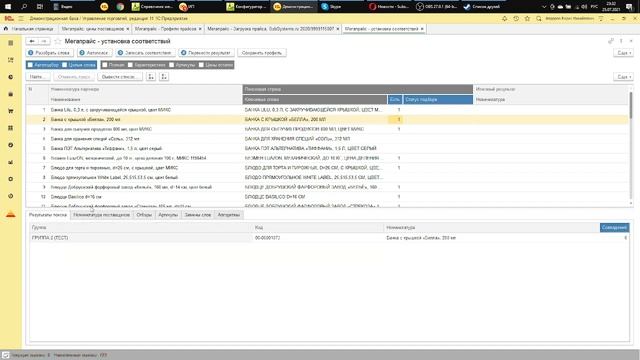Screen dimensions: 640x360
Task: Open Windows taskbar search
Action: click(x=24, y=7)
